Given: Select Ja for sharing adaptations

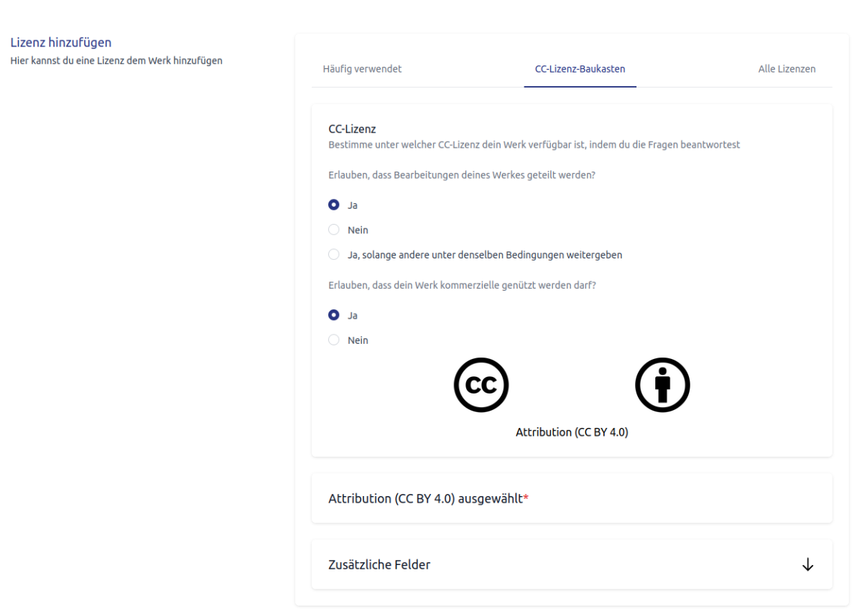Looking at the screenshot, I should tap(333, 205).
